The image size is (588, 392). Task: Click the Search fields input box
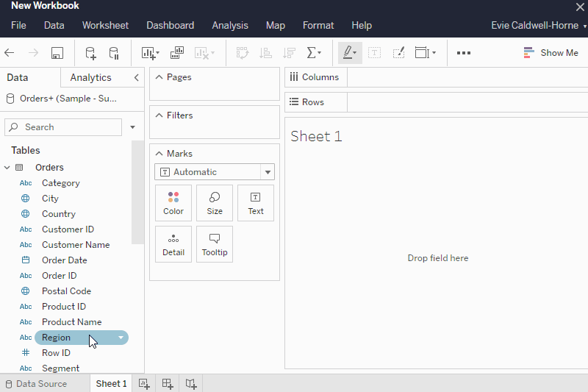[63, 127]
